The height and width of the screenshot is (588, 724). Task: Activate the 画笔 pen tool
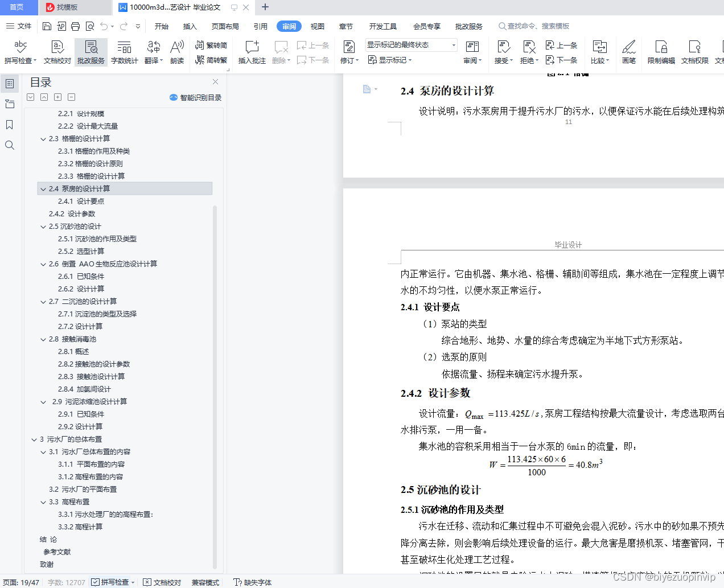point(629,52)
